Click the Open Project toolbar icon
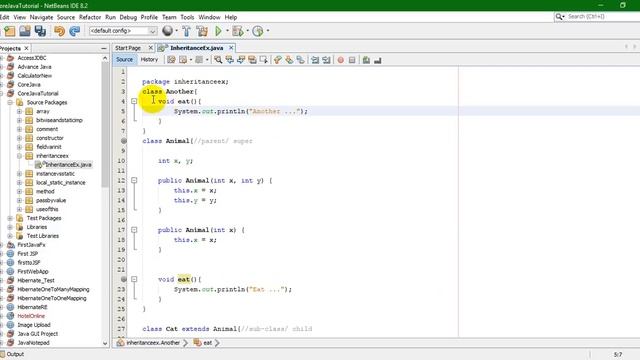 click(x=24, y=31)
